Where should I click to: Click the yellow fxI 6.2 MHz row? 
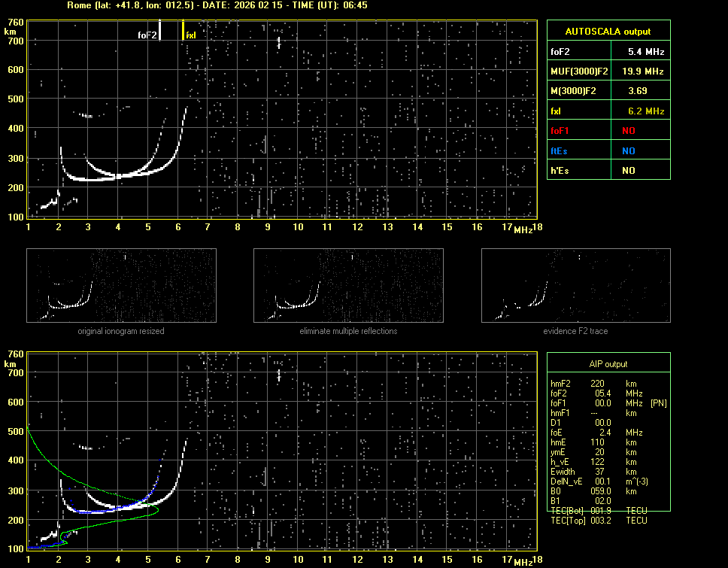coord(608,111)
